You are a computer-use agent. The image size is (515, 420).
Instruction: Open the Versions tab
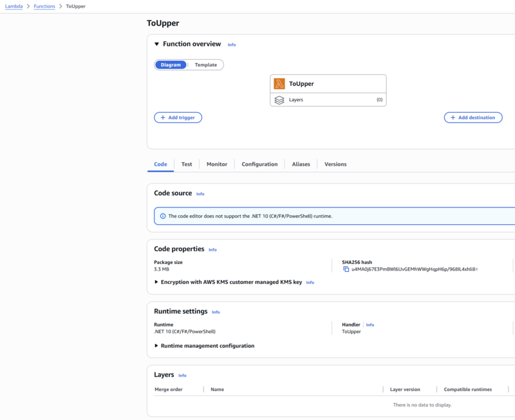(335, 164)
